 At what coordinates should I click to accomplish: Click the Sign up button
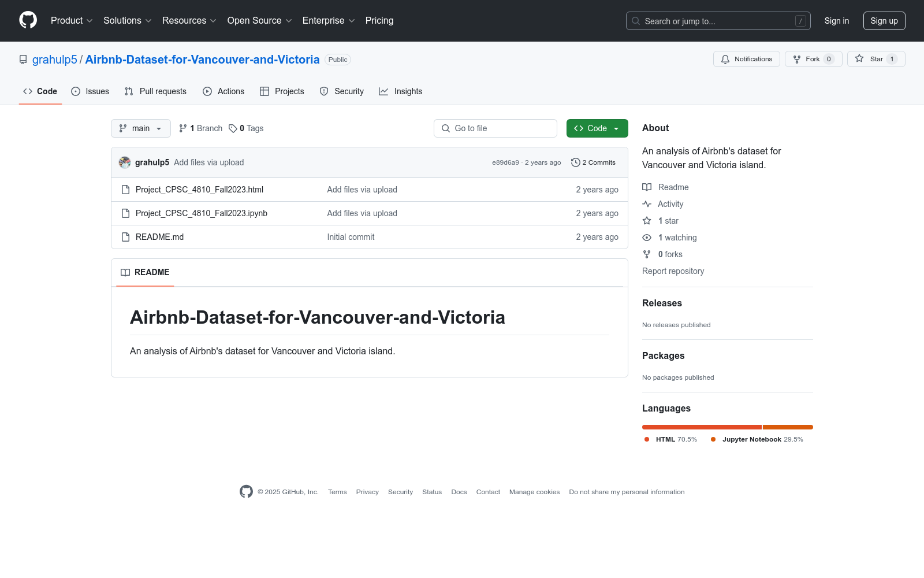pos(884,21)
